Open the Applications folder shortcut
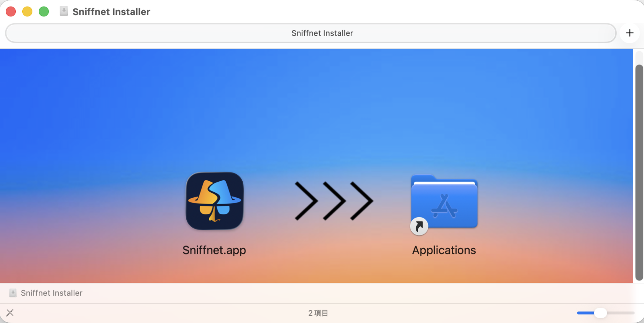Screen dimensions: 644x323 pos(444,205)
